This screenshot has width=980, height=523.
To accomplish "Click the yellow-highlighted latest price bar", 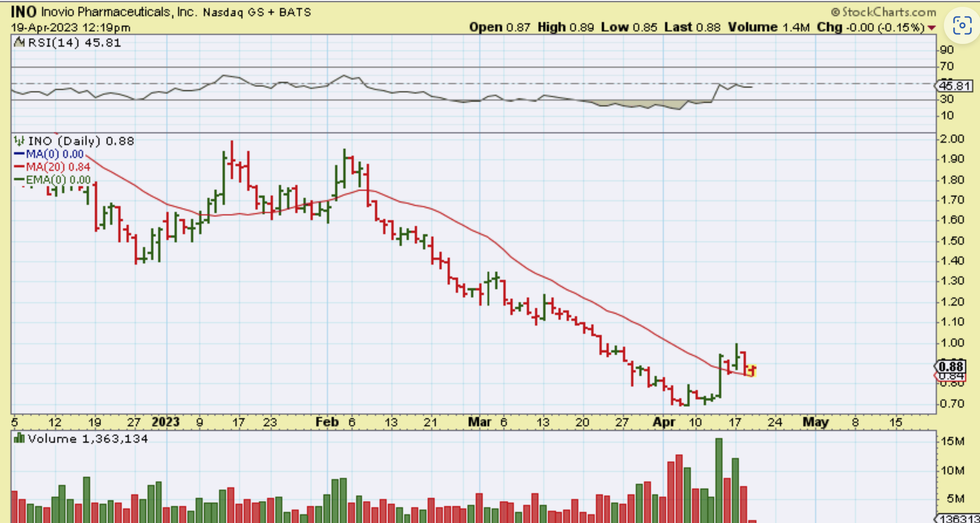I will pyautogui.click(x=751, y=371).
